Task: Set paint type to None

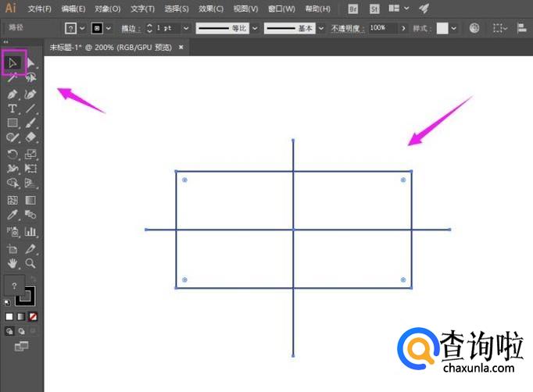Action: 33,317
